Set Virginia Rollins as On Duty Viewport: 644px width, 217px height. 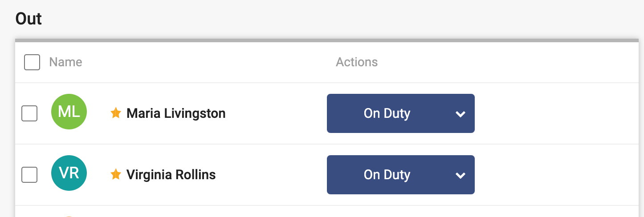387,175
